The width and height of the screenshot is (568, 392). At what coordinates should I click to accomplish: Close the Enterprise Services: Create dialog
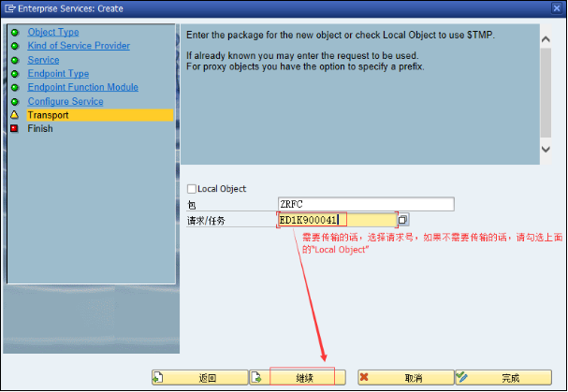(x=557, y=8)
